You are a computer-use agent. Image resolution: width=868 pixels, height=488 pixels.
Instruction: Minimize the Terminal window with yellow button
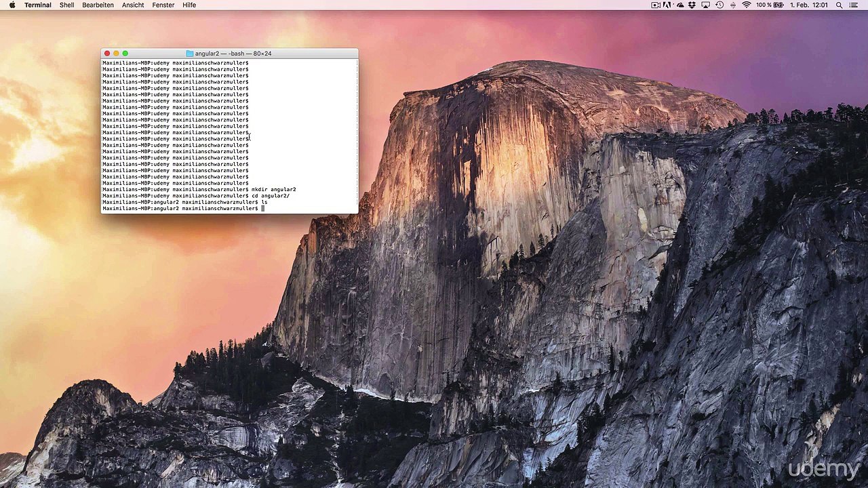pyautogui.click(x=116, y=54)
